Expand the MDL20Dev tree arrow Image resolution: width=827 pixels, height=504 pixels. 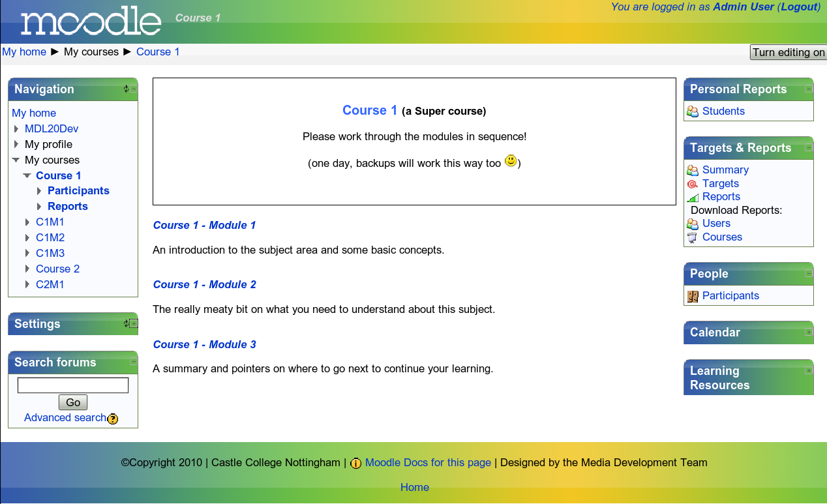tap(16, 129)
